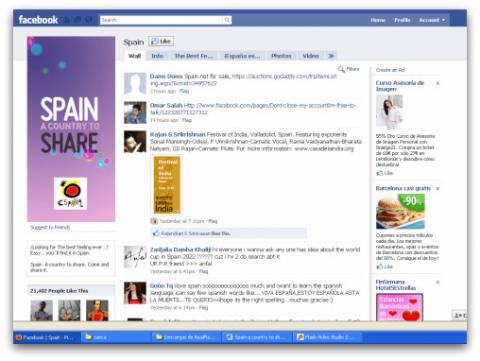Click the signature avatar of the world cup post
Viewport: 480px width, 361px height.
(135, 257)
